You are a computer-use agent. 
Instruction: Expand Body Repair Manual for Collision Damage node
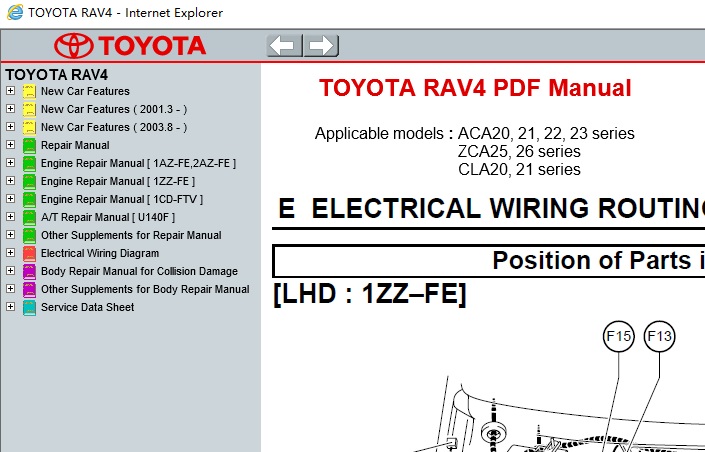tap(10, 271)
